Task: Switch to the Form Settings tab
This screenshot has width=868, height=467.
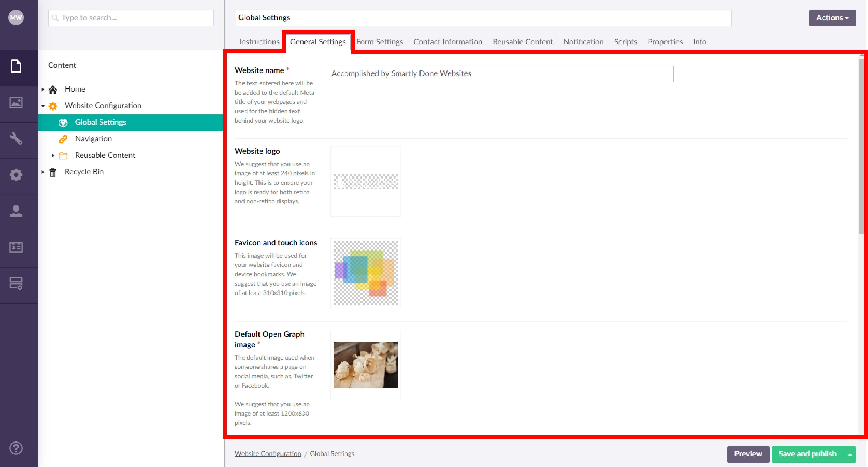Action: (x=379, y=42)
